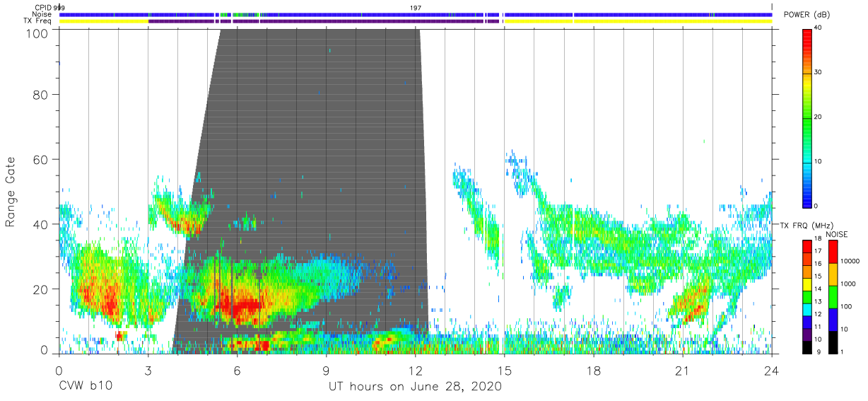Click the TX FRQ (MHz) color scale bar

807,296
